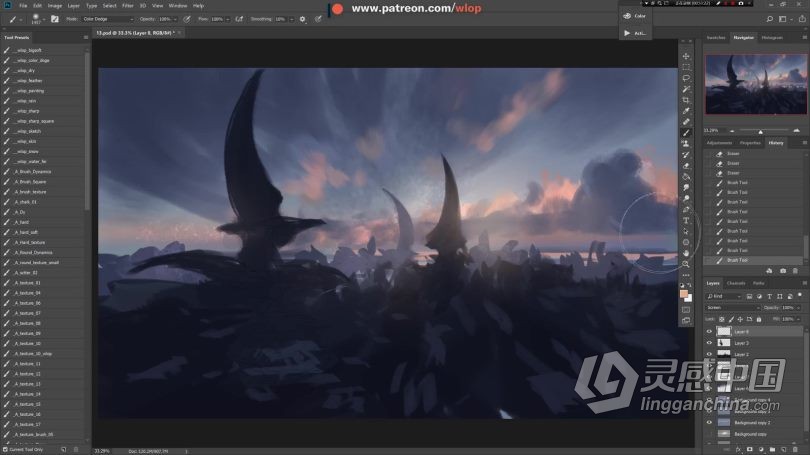Select the History Brush tool
The height and width of the screenshot is (455, 810).
tap(686, 154)
